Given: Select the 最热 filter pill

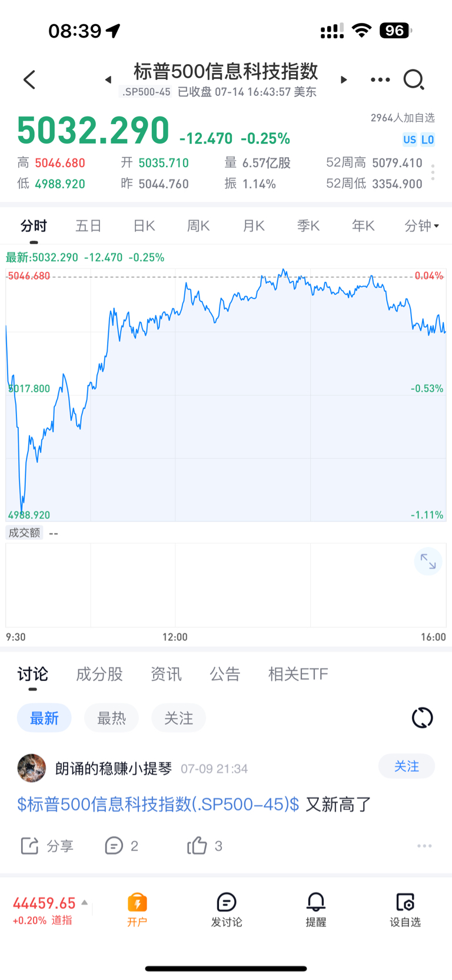Looking at the screenshot, I should coord(111,718).
